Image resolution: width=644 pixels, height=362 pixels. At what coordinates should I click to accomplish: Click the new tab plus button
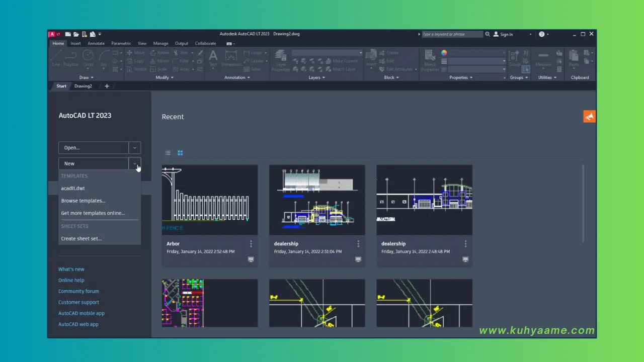coord(107,86)
